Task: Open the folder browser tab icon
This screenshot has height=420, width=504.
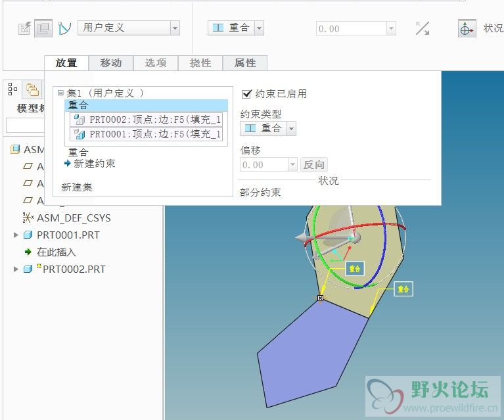Action: click(32, 89)
